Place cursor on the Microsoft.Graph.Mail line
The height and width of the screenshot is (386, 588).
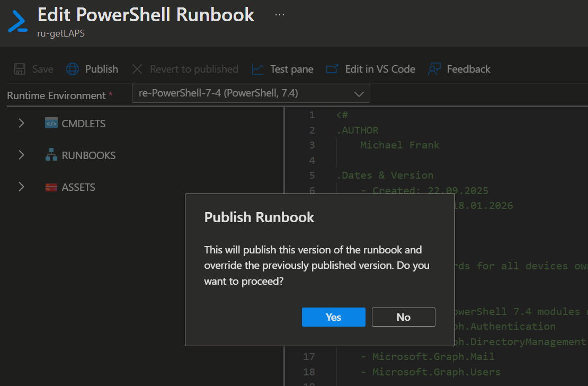[433, 356]
